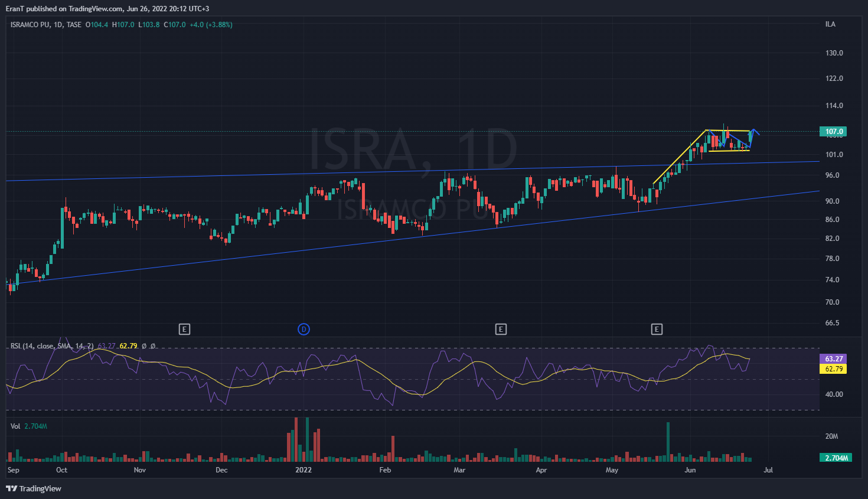The width and height of the screenshot is (868, 499).
Task: Select the purple 63.27 RSI value tag
Action: click(x=834, y=358)
